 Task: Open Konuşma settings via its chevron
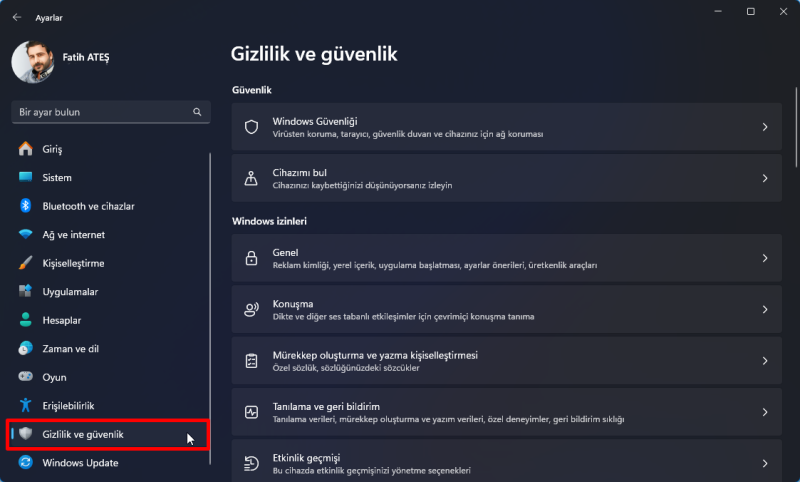[764, 310]
